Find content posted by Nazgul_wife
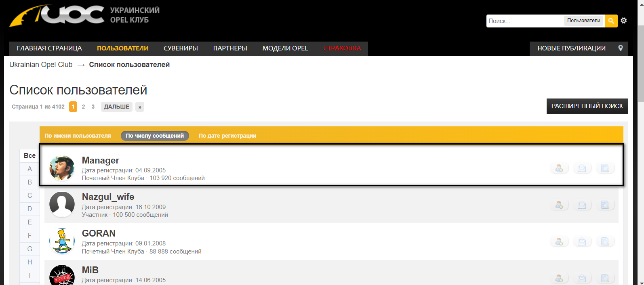Screen dimensions: 644x285 click(605, 205)
